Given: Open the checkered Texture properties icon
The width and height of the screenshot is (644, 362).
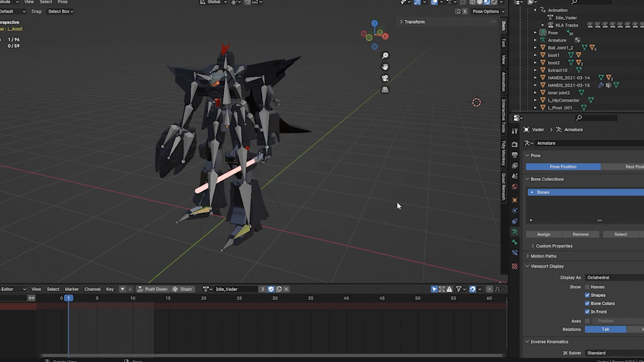Looking at the screenshot, I should [515, 266].
